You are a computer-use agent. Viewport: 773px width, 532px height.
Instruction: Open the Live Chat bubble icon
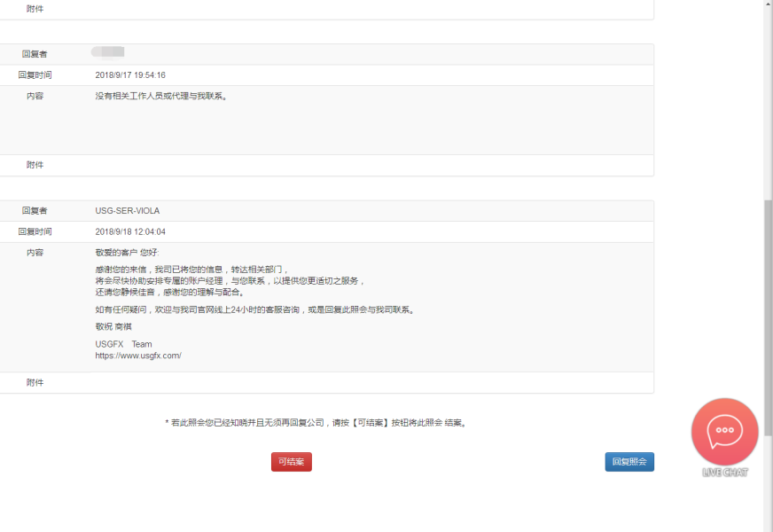(x=724, y=431)
